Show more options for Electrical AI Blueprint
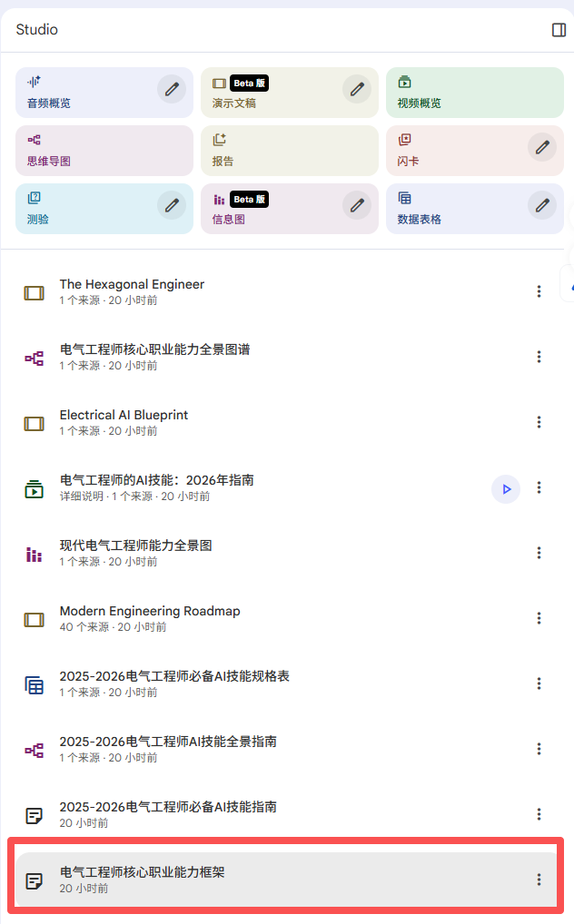This screenshot has height=924, width=574. coord(539,422)
